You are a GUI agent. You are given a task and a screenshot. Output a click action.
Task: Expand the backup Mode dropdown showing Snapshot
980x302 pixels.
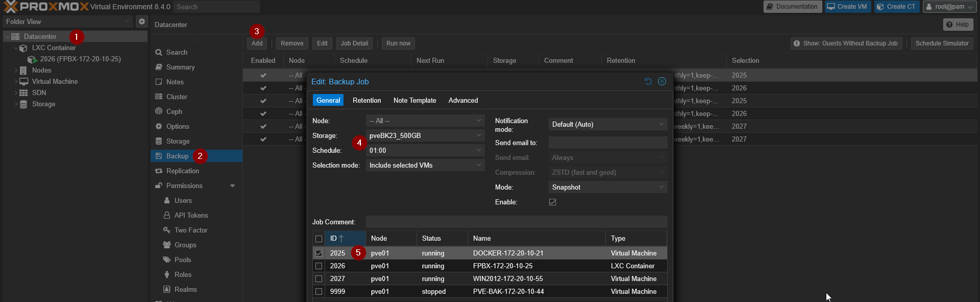[x=607, y=187]
